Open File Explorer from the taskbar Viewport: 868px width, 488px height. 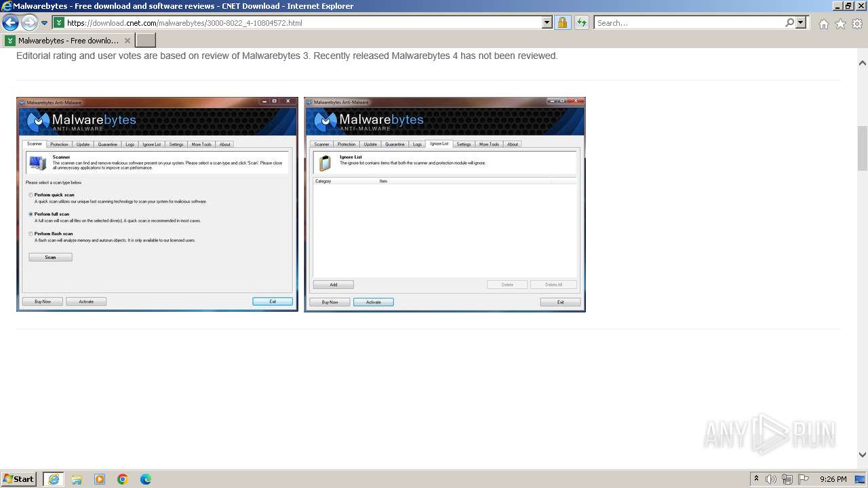tap(77, 479)
